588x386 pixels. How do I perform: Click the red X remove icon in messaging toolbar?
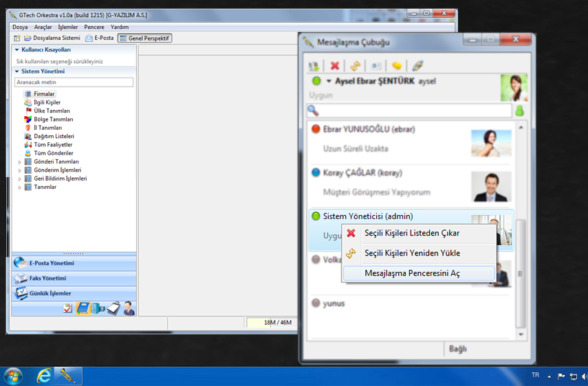pyautogui.click(x=335, y=66)
